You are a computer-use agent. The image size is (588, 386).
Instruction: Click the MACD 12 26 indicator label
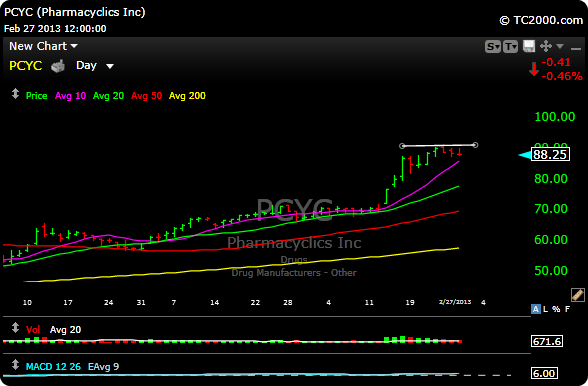coord(53,366)
